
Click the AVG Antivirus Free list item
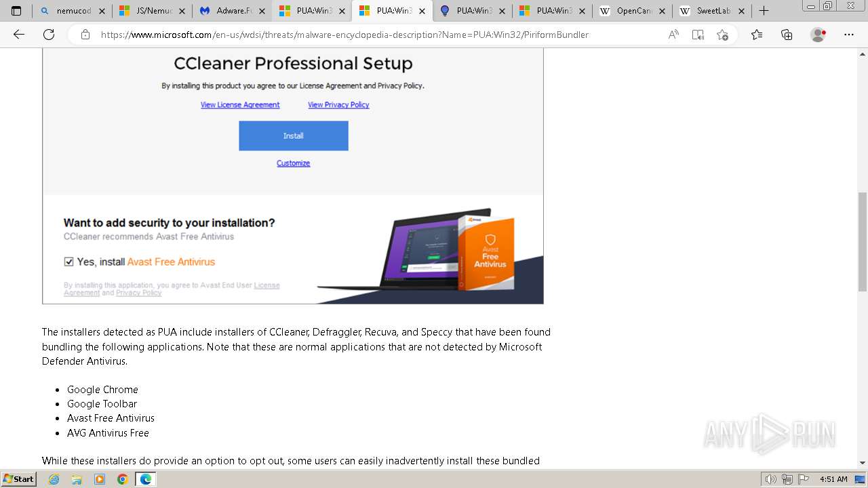click(x=108, y=433)
